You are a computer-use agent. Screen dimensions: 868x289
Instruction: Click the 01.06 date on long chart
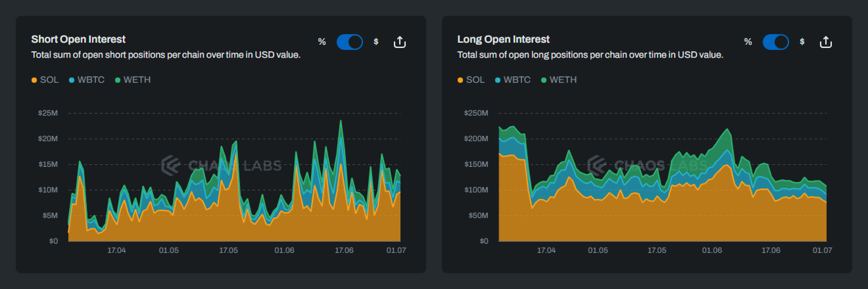click(x=712, y=250)
